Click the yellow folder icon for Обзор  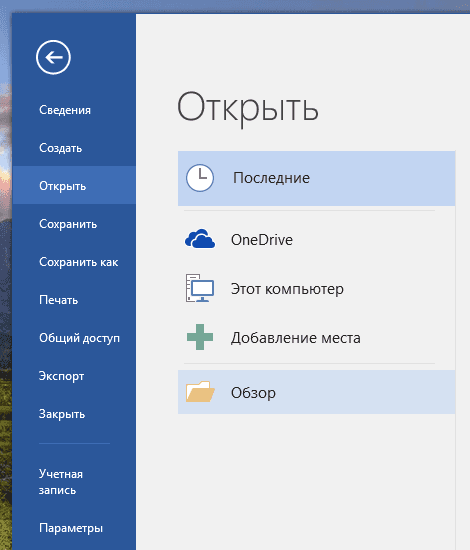[200, 391]
